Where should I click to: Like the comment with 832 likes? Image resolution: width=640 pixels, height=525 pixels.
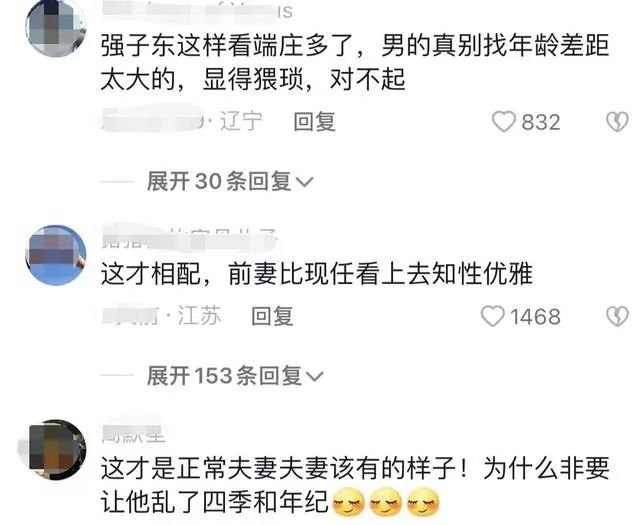click(504, 122)
